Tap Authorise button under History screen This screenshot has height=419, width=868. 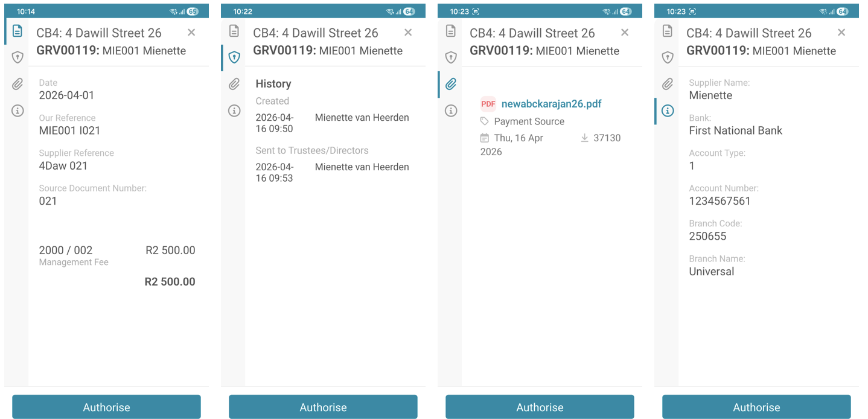(323, 407)
